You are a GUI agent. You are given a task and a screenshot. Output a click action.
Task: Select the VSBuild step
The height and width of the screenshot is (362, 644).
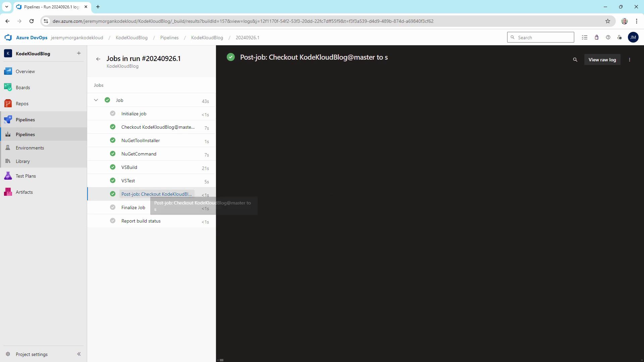(152, 167)
